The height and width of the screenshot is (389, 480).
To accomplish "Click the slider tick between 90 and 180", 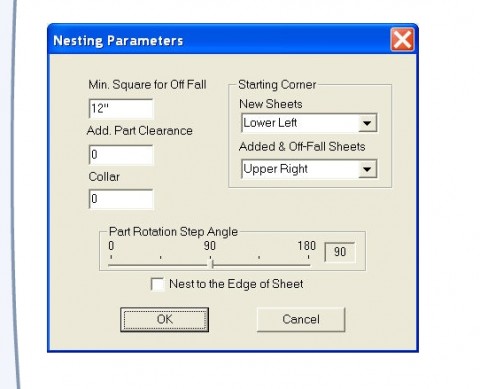I will coord(259,257).
